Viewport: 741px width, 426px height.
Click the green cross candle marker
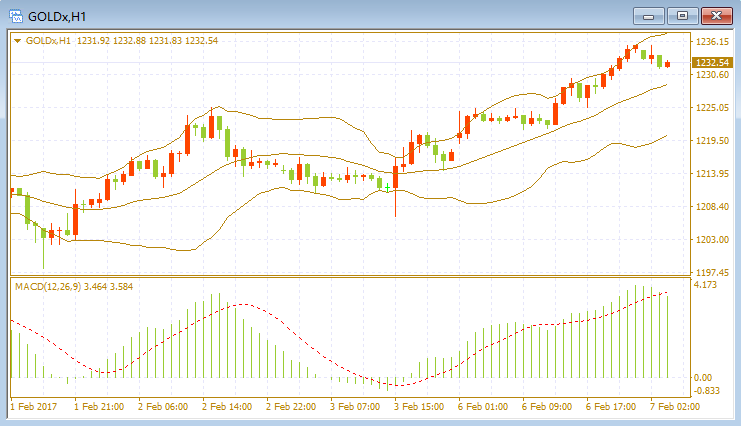[388, 188]
